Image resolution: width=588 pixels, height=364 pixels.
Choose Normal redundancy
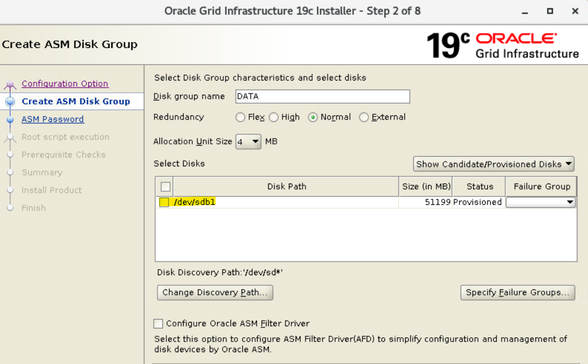pyautogui.click(x=313, y=117)
